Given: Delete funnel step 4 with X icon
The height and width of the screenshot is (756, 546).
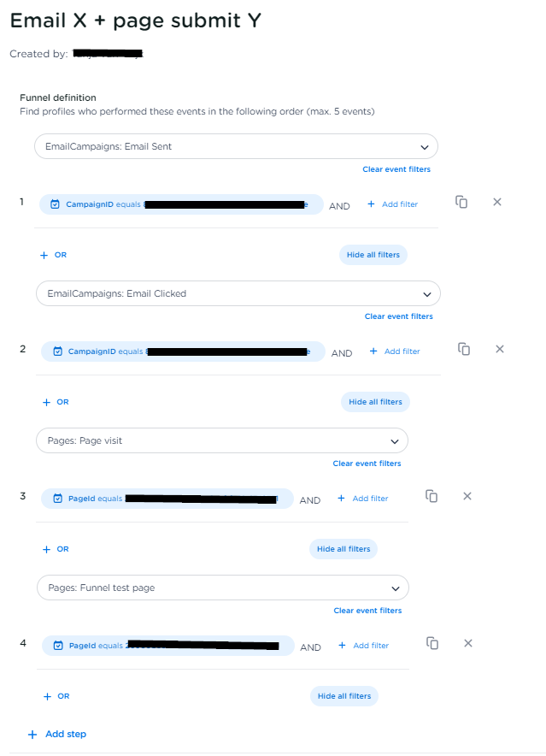Looking at the screenshot, I should (x=468, y=643).
